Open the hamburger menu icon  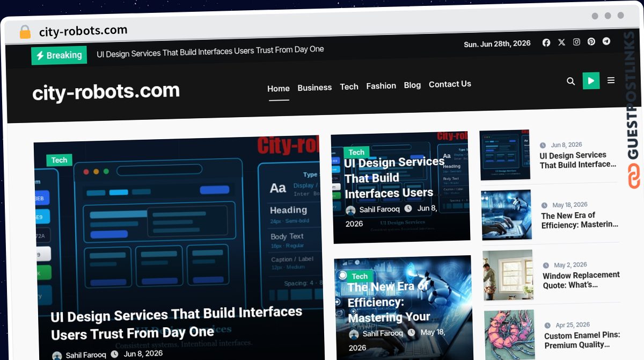611,80
